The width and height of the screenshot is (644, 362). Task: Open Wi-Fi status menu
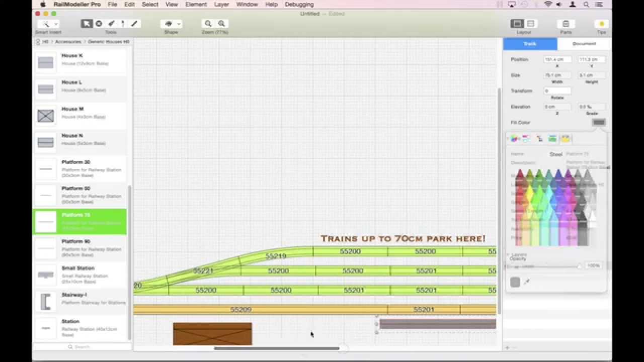click(548, 5)
